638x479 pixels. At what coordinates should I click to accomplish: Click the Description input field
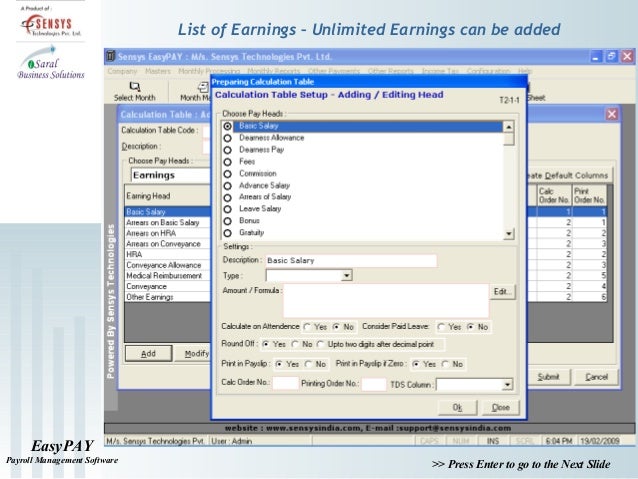point(352,260)
